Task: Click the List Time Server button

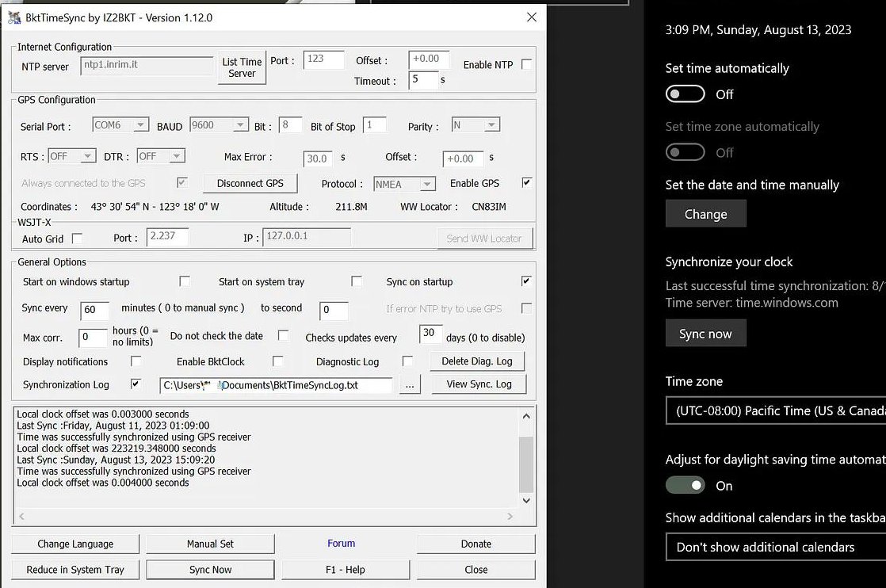Action: [x=242, y=68]
